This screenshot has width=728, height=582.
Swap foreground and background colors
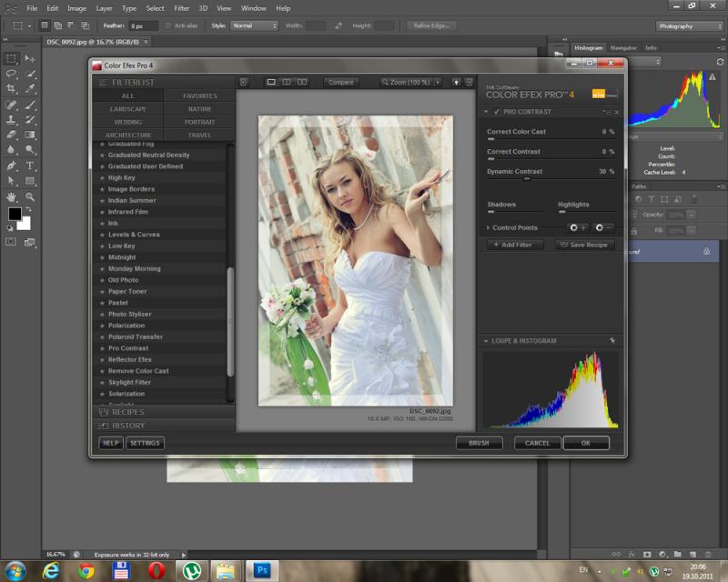tap(28, 209)
